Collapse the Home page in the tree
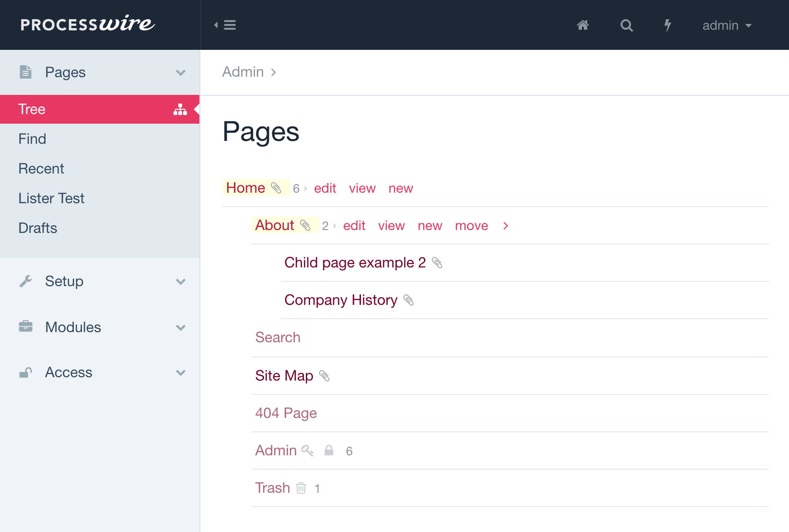The height and width of the screenshot is (532, 789). click(x=245, y=188)
